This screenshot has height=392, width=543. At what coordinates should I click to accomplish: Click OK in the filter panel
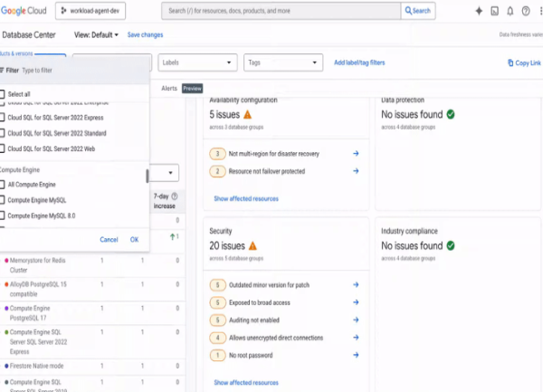134,240
